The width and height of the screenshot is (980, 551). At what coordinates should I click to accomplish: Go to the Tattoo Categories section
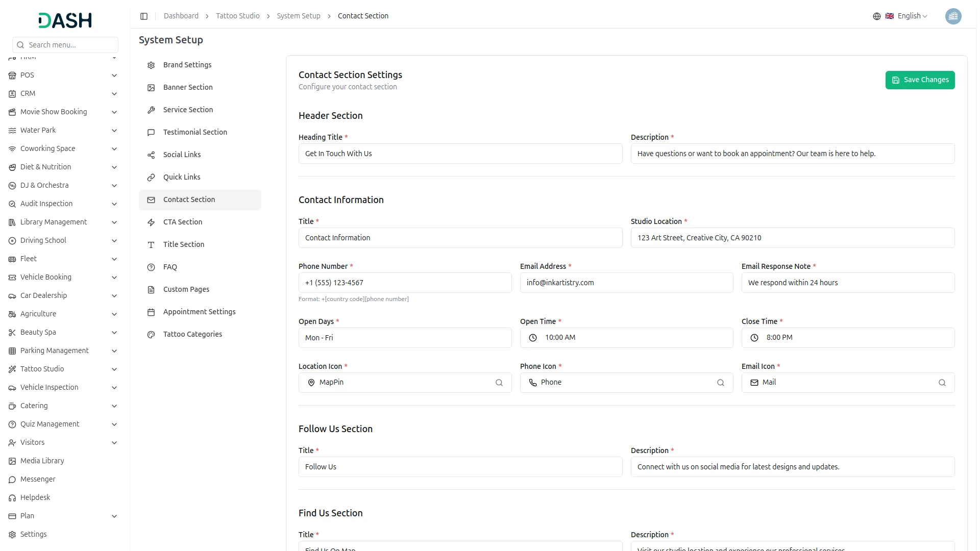point(192,334)
